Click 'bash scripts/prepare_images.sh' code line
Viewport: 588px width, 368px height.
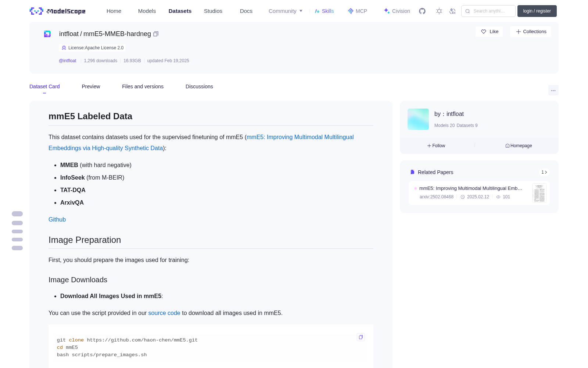(102, 355)
